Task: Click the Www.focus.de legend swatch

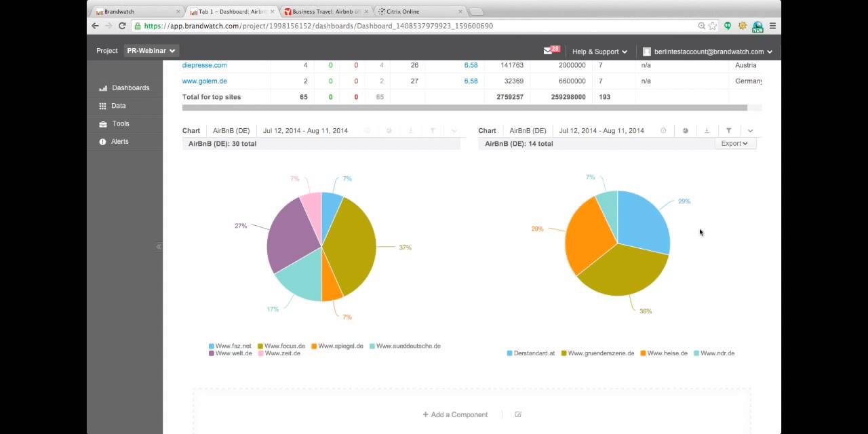Action: pos(260,347)
